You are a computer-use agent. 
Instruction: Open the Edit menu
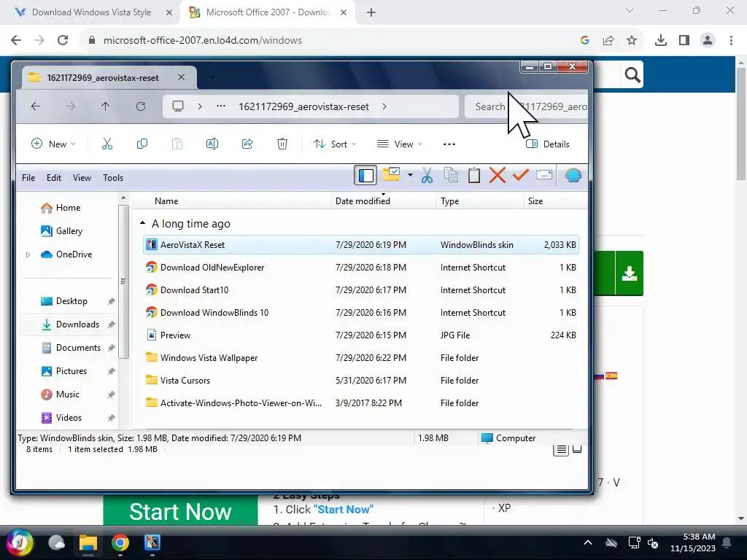pyautogui.click(x=54, y=178)
